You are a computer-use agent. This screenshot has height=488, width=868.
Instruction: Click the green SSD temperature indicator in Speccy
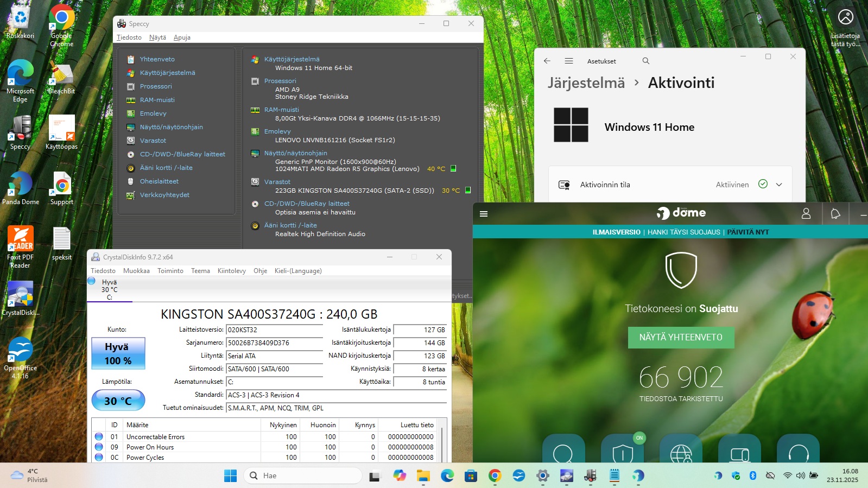[x=468, y=190]
